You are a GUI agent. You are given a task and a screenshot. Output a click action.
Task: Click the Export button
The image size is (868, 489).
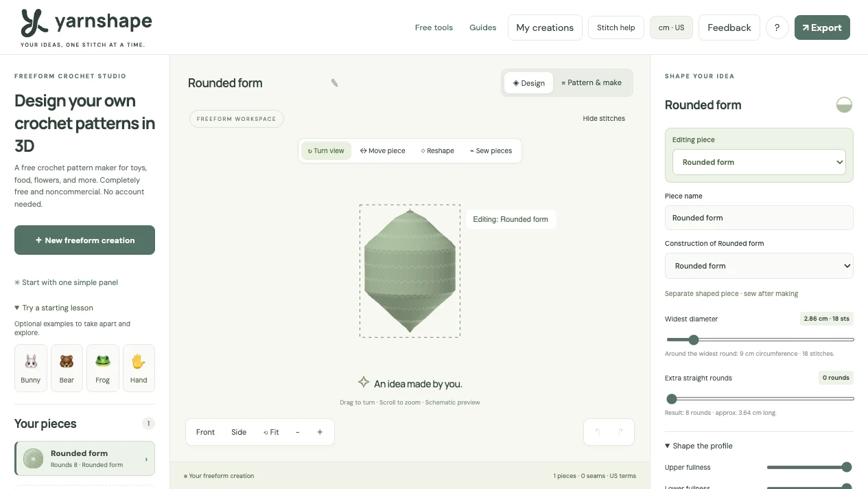(822, 27)
